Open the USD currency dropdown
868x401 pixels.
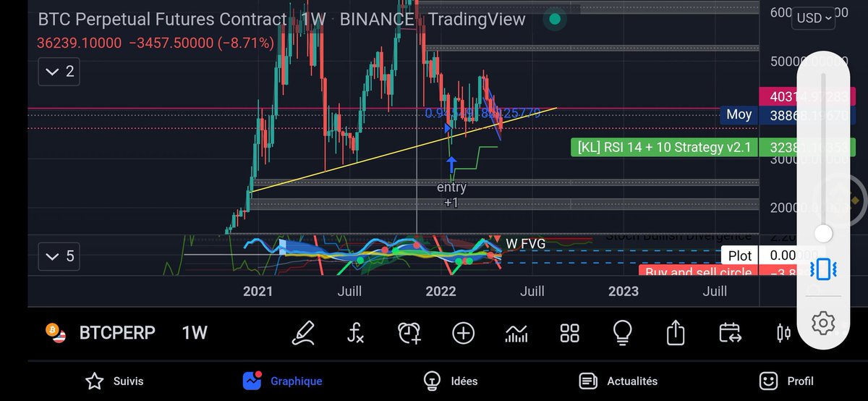pos(812,18)
